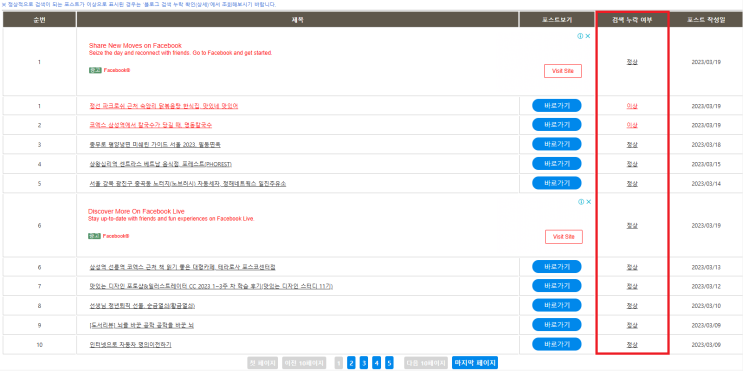Jump to 마지막 페이지 button

pos(475,363)
